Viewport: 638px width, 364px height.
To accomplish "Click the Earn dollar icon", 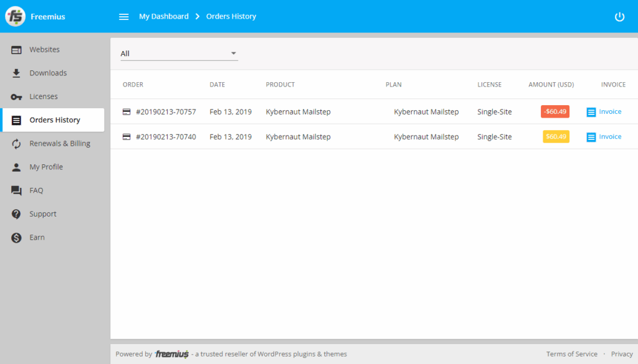I will [x=16, y=238].
